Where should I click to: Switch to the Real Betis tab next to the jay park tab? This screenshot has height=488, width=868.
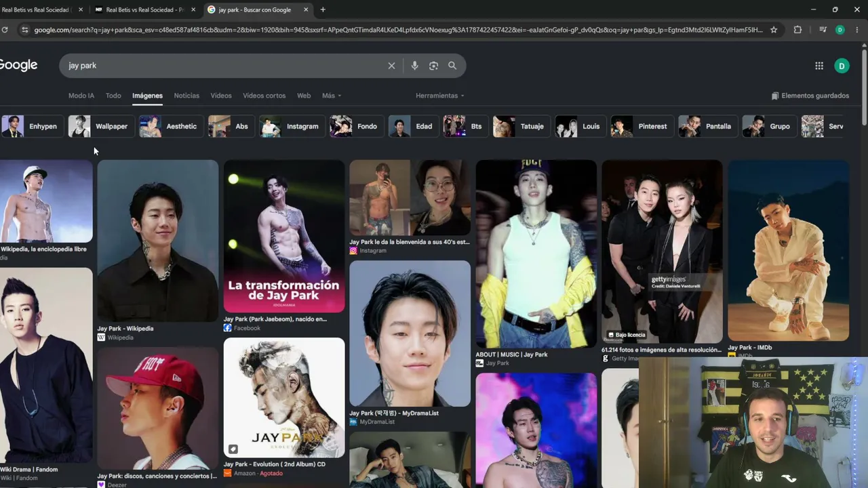[x=146, y=9]
